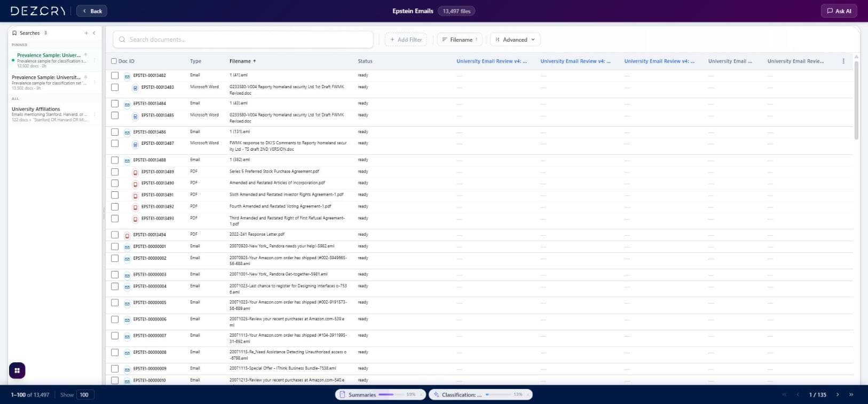Go to next page arrow

(838, 394)
